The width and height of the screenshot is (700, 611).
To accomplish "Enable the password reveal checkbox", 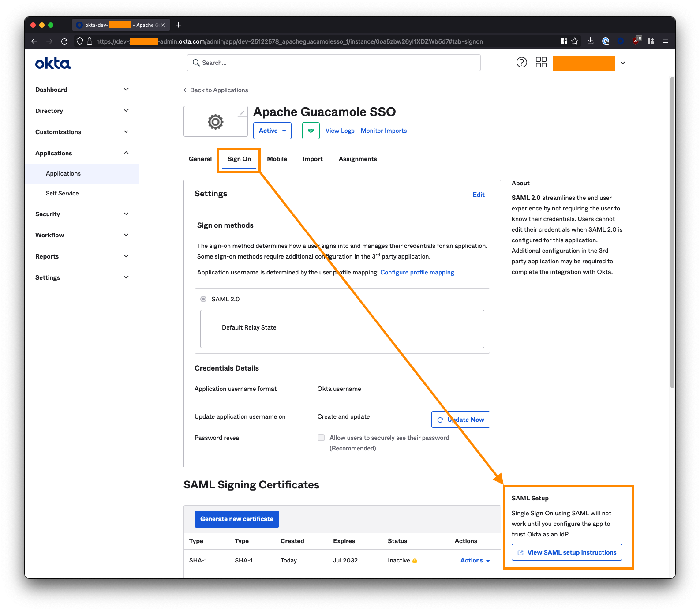I will point(321,438).
